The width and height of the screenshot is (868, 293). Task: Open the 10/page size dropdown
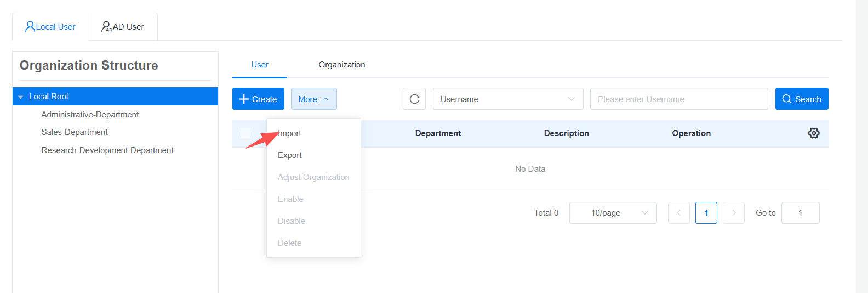pyautogui.click(x=613, y=213)
